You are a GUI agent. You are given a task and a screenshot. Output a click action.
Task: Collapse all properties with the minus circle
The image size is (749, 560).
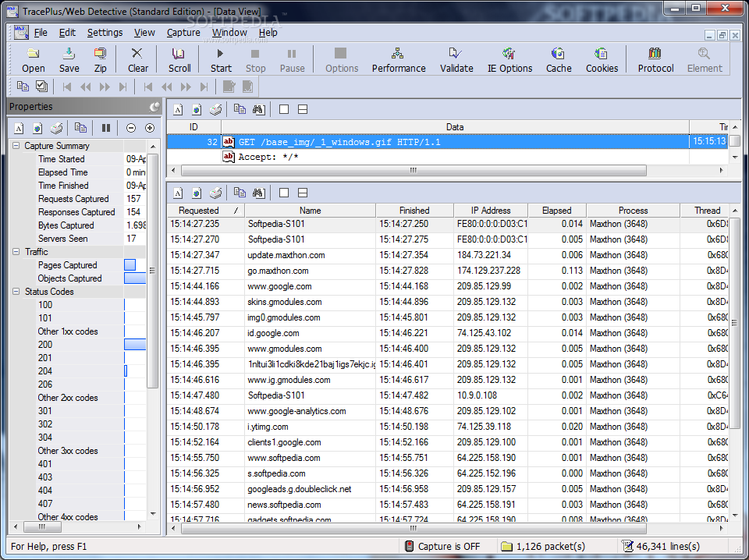tap(131, 128)
